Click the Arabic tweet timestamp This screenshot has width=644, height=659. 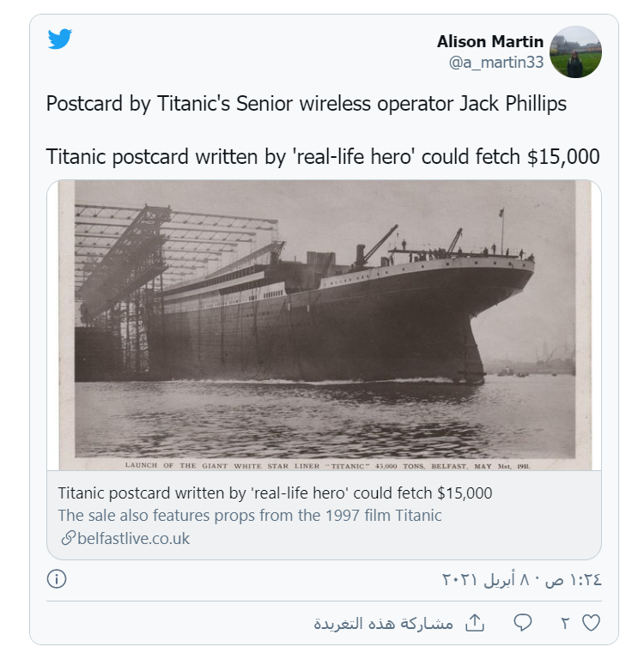click(521, 579)
